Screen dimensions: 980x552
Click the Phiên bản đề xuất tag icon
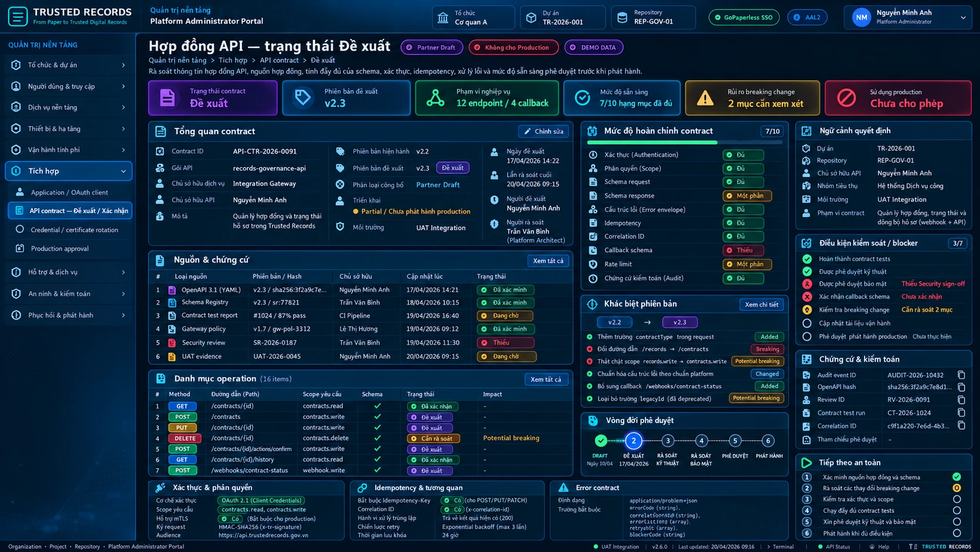(303, 97)
